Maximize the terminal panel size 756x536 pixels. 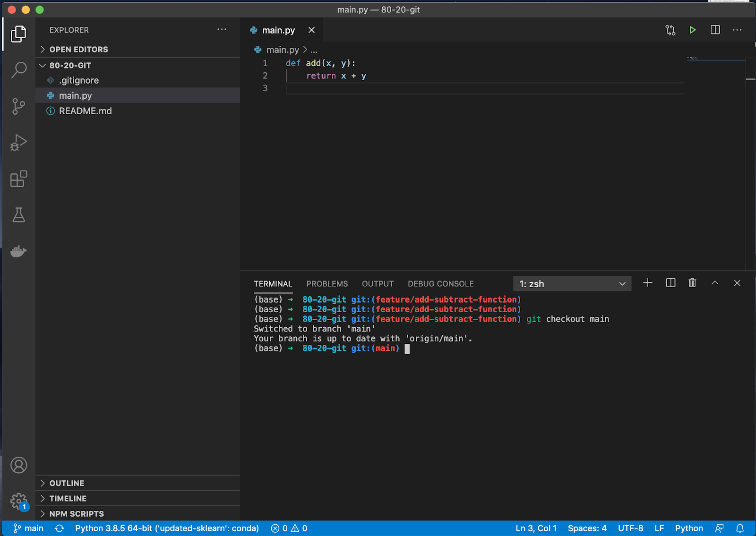(714, 283)
